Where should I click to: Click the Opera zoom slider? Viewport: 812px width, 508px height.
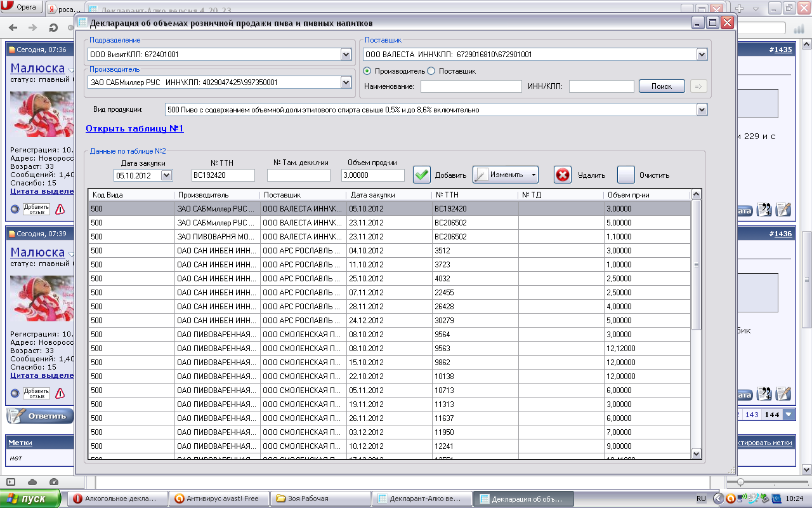coord(740,482)
